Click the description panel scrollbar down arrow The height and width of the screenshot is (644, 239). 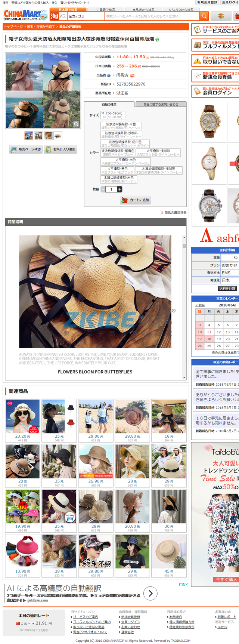coord(184,378)
